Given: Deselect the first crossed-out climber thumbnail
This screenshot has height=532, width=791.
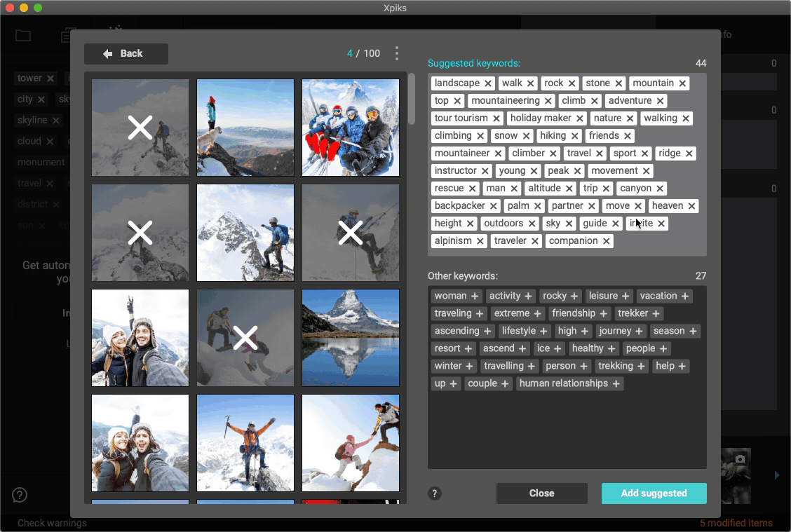Looking at the screenshot, I should coord(140,128).
